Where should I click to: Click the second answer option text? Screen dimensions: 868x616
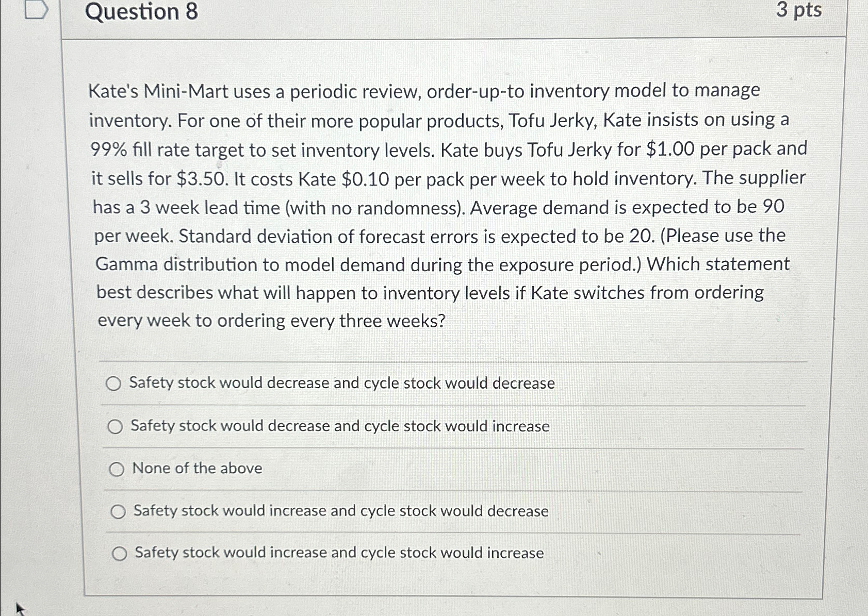click(339, 426)
